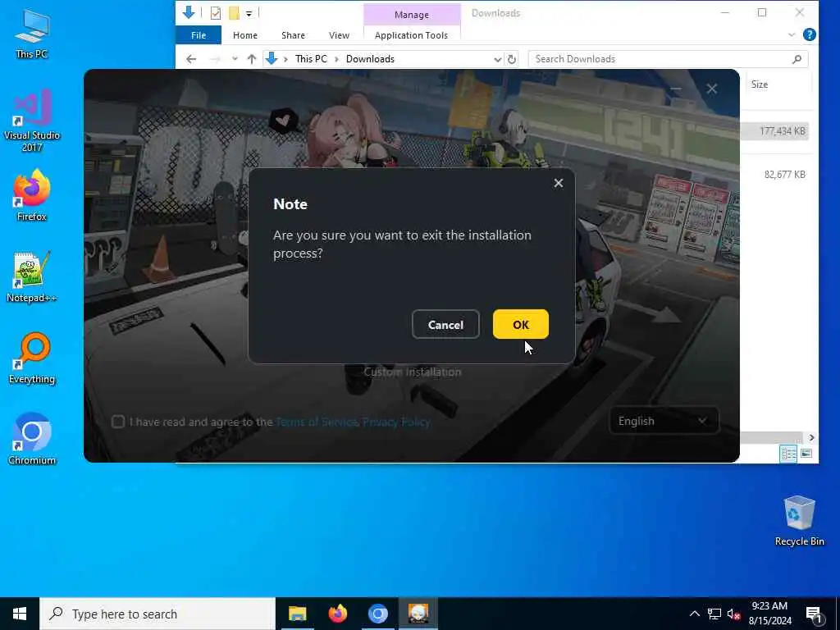The width and height of the screenshot is (840, 630).
Task: Refresh the Downloads folder
Action: [x=512, y=59]
